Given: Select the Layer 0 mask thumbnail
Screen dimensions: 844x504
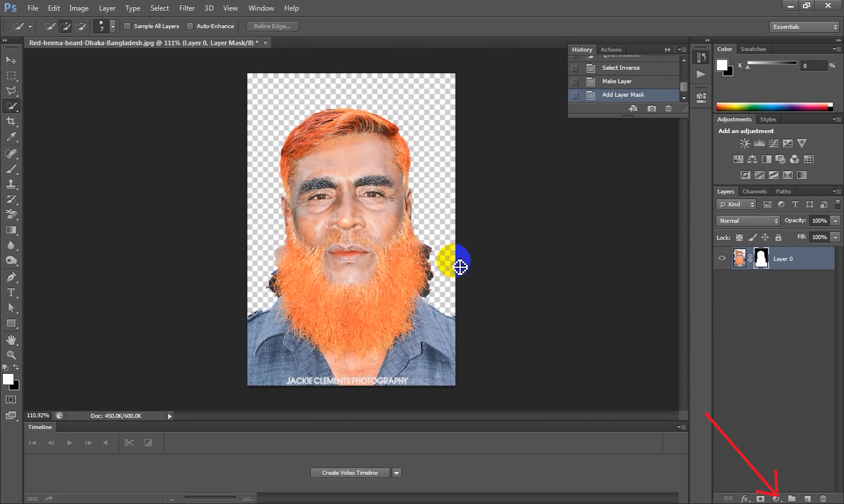Looking at the screenshot, I should coord(761,258).
